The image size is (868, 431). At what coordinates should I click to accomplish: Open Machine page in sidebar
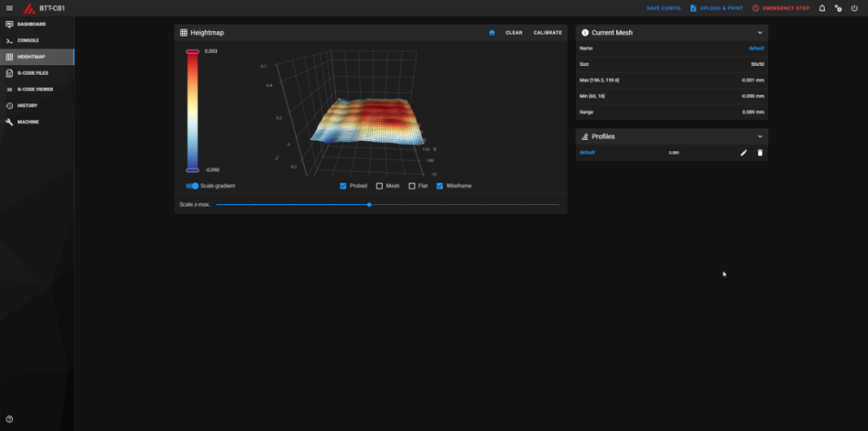[x=36, y=122]
